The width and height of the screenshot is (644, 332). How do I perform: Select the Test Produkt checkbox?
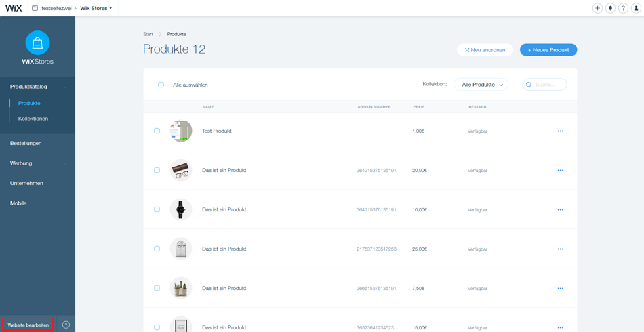[x=157, y=131]
